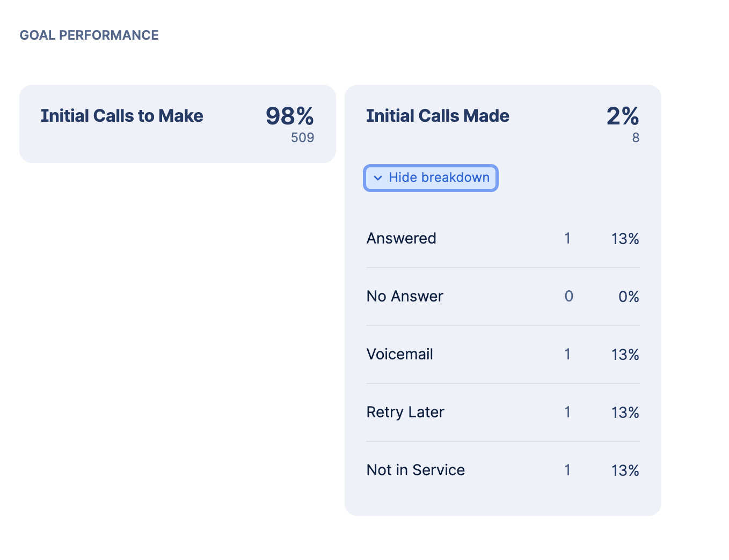Image resolution: width=729 pixels, height=560 pixels.
Task: Select the Initial Calls to Make title
Action: [x=122, y=116]
